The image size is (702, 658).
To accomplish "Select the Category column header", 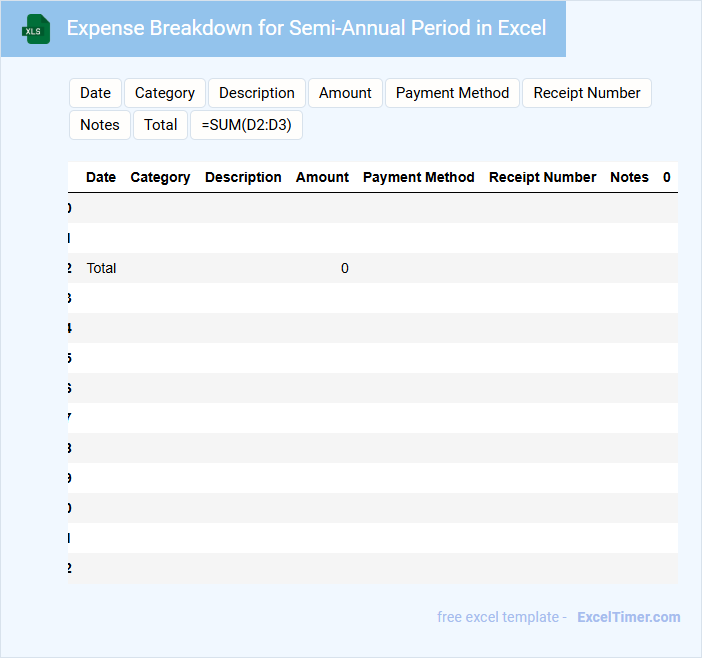I will tap(160, 177).
